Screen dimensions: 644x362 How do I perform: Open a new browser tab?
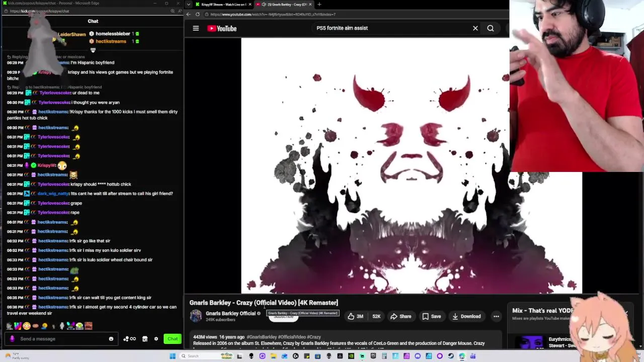pyautogui.click(x=319, y=4)
